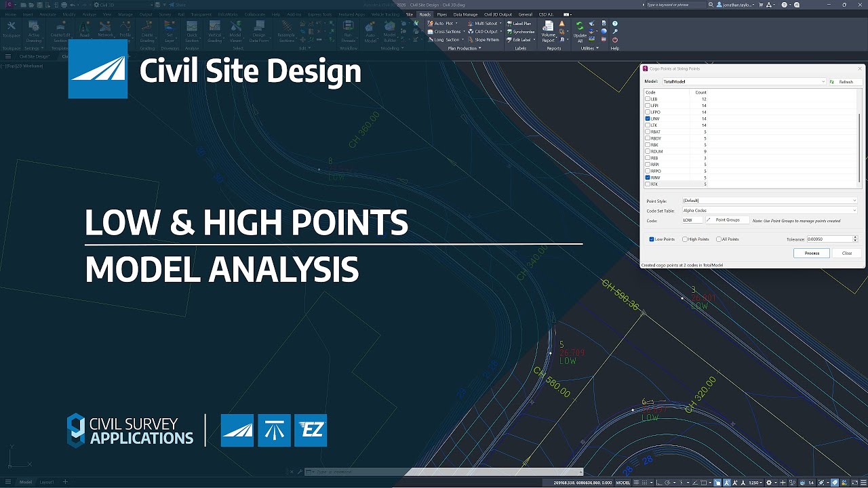The image size is (868, 488).
Task: Tick the LFPI code checkbox
Action: pos(648,106)
